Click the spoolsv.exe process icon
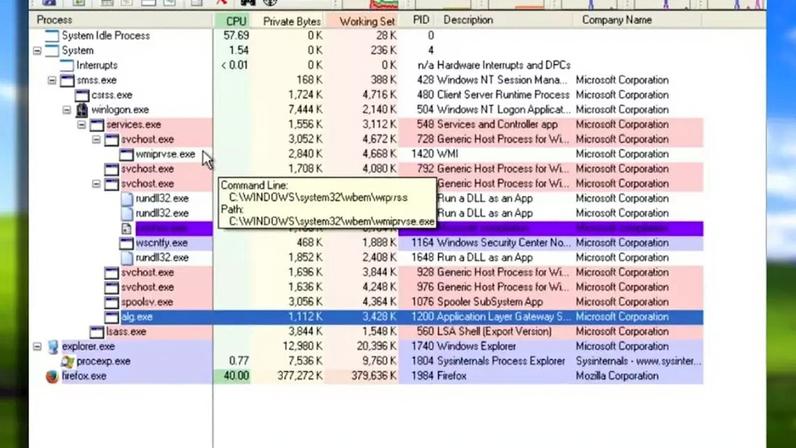This screenshot has height=448, width=796. pyautogui.click(x=111, y=302)
